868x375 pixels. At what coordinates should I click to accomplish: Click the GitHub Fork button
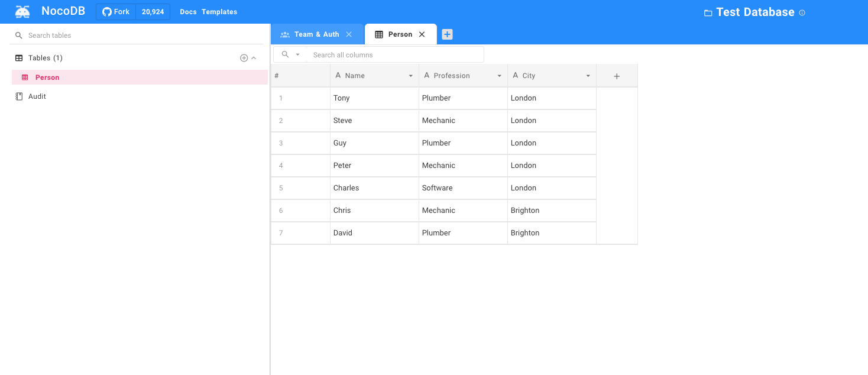(116, 12)
